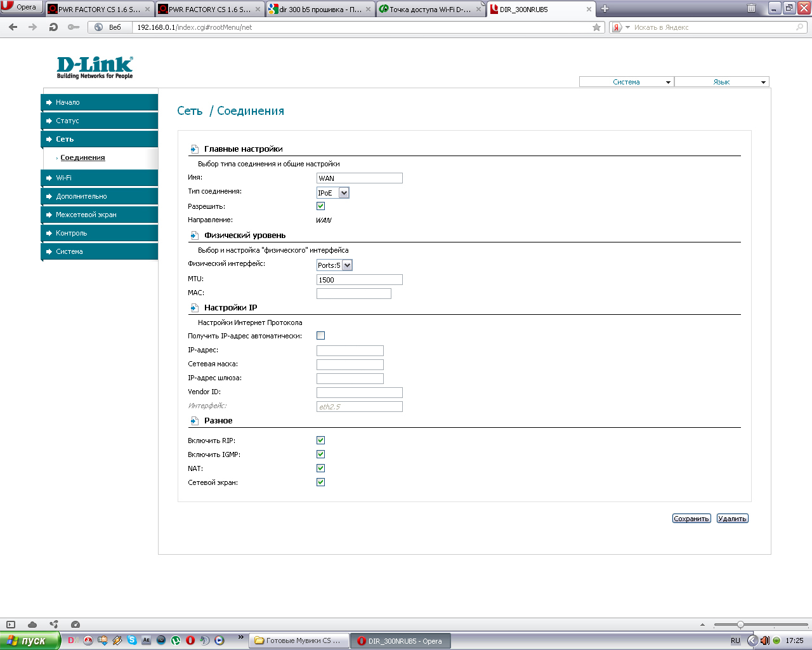Image resolution: width=812 pixels, height=650 pixels.
Task: Click the Сохранить button
Action: 691,519
